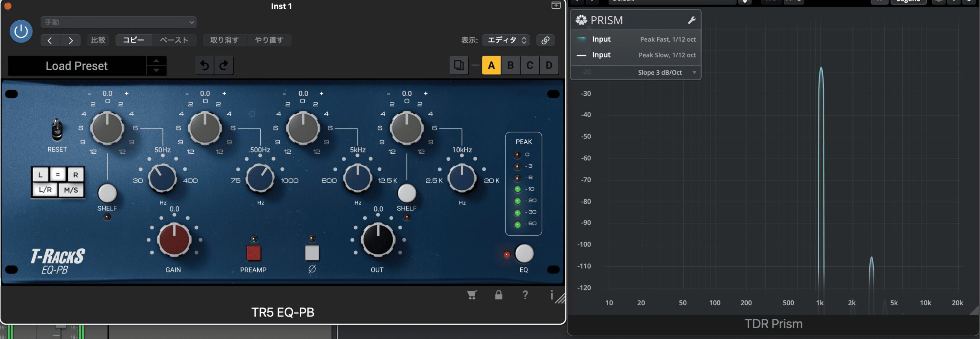Switch to preset slot B
This screenshot has width=980, height=339.
click(x=510, y=65)
